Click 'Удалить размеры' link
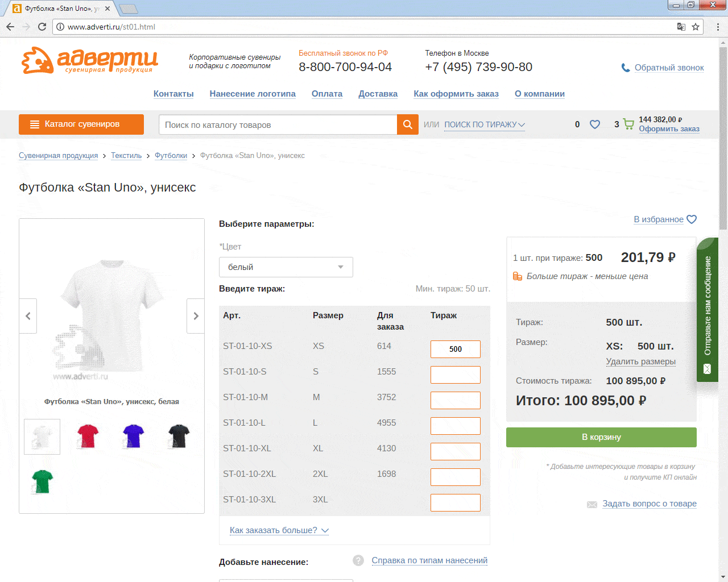 [x=641, y=361]
